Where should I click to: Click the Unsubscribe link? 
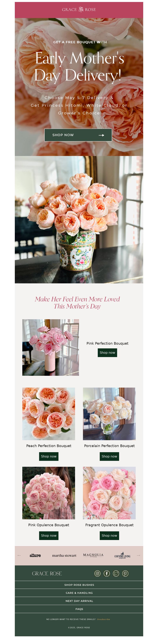coord(103,619)
